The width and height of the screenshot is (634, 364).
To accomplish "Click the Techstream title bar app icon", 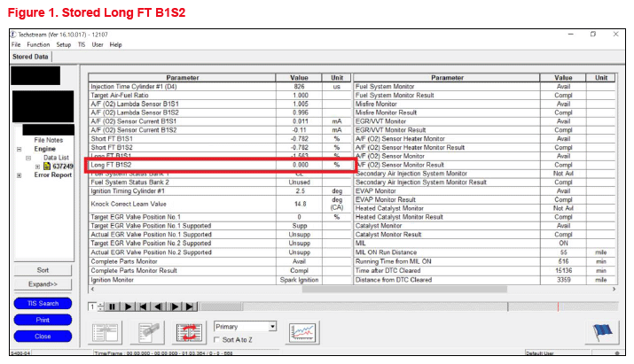I will (x=13, y=35).
